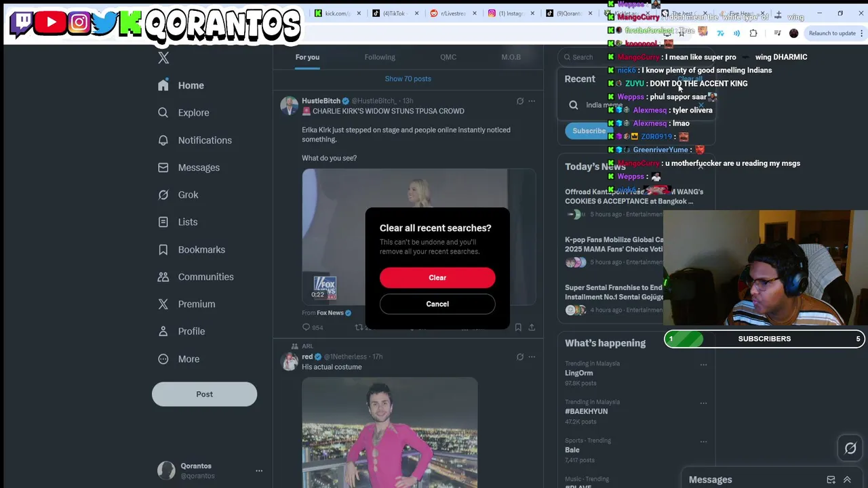Image resolution: width=868 pixels, height=488 pixels.
Task: Open red's profile avatar
Action: (290, 361)
